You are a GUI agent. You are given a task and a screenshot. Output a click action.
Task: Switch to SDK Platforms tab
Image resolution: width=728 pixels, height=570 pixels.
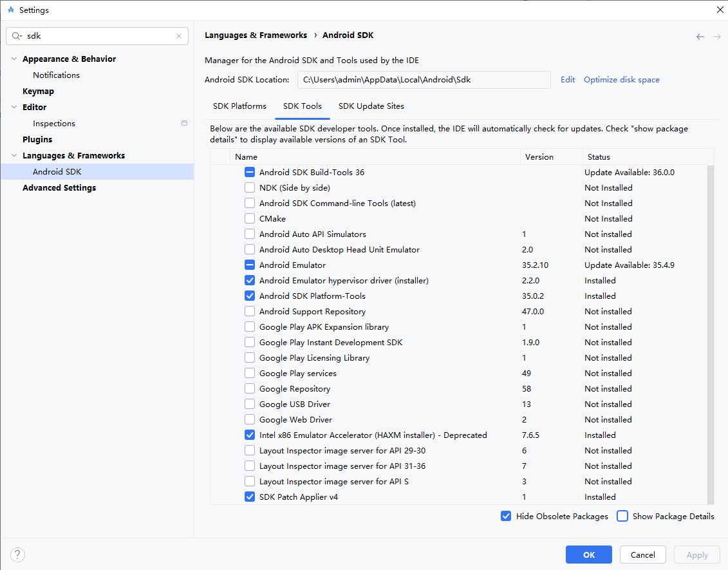(x=239, y=106)
